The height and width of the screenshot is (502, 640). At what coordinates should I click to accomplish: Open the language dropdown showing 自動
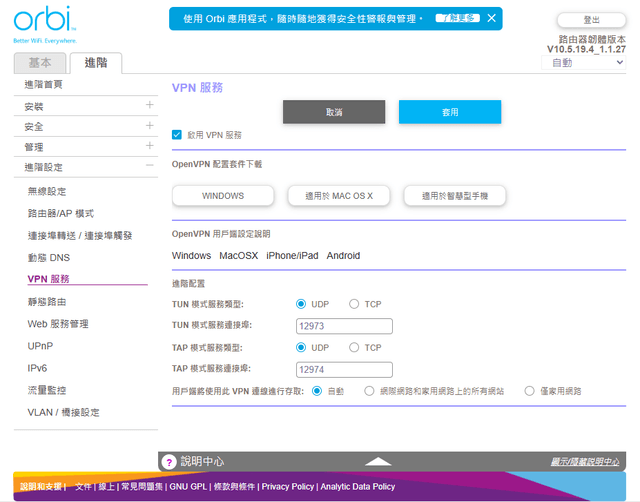(584, 62)
